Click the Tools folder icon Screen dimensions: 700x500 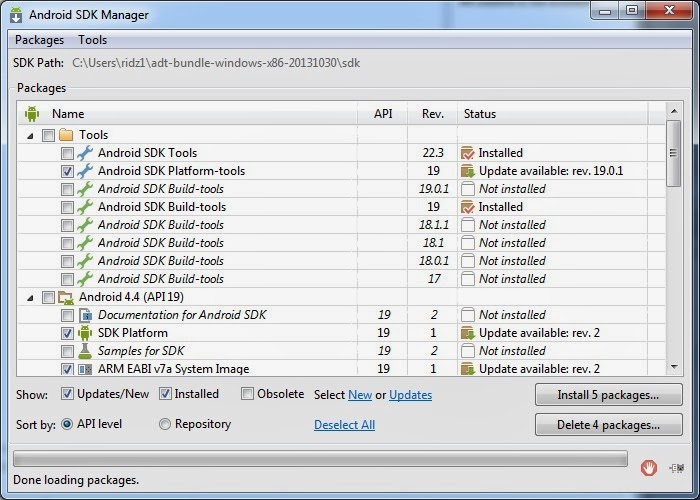pos(66,135)
